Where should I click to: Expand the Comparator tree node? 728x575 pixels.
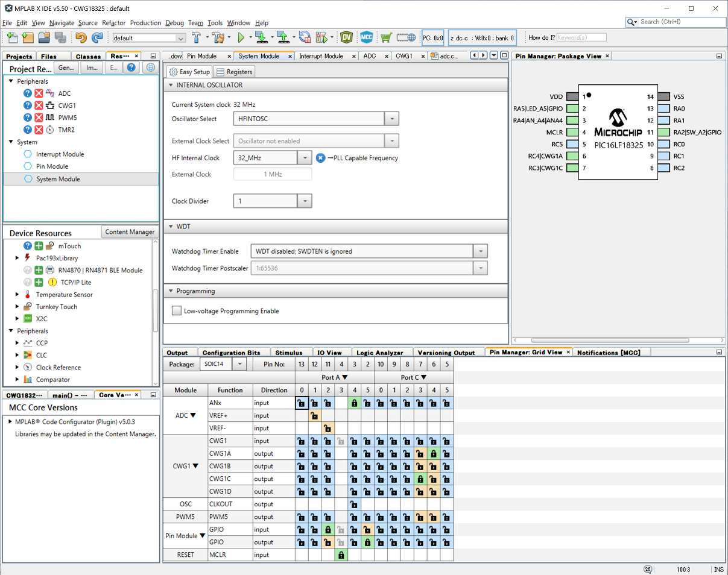pos(17,380)
